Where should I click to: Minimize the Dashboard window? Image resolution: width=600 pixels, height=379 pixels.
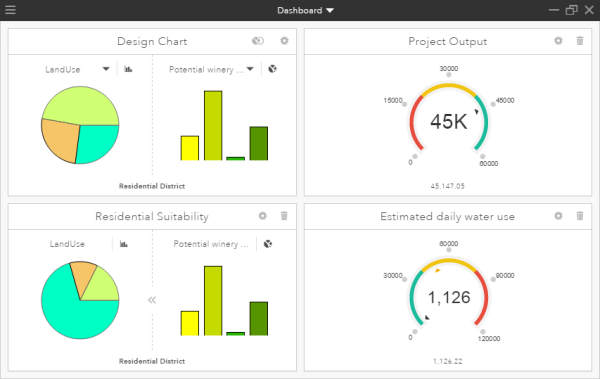click(x=554, y=10)
